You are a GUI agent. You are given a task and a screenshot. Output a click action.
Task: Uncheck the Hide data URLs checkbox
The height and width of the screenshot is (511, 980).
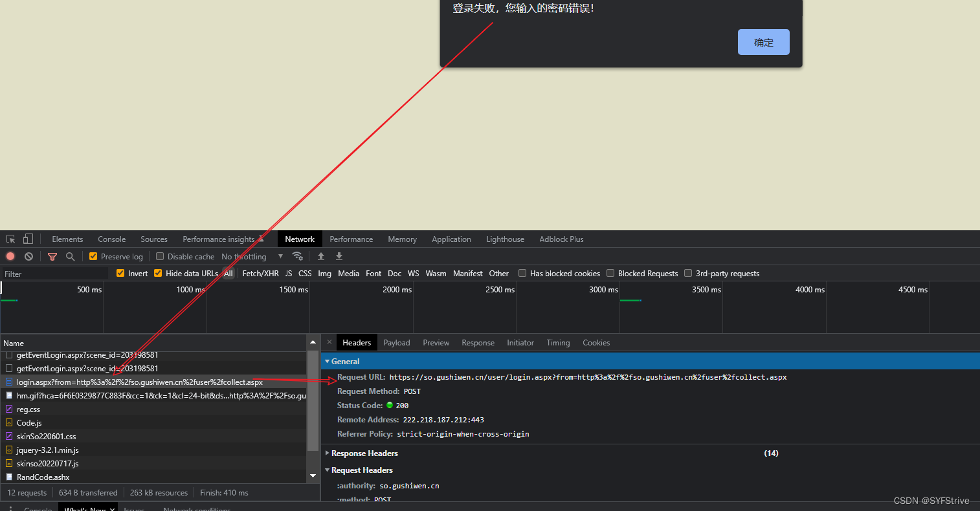point(158,273)
